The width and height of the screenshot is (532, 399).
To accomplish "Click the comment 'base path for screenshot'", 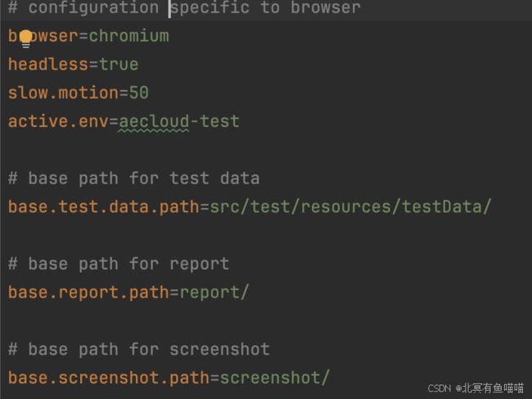I will tap(139, 349).
